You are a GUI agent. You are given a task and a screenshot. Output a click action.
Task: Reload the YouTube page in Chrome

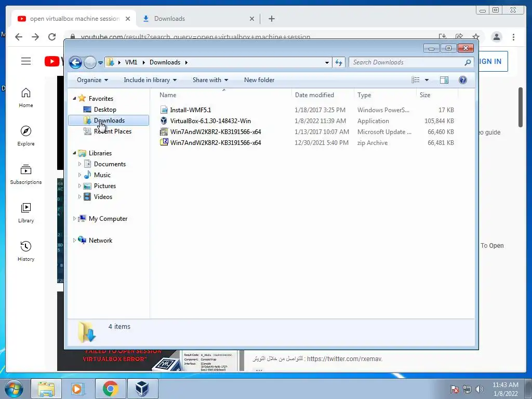[52, 37]
